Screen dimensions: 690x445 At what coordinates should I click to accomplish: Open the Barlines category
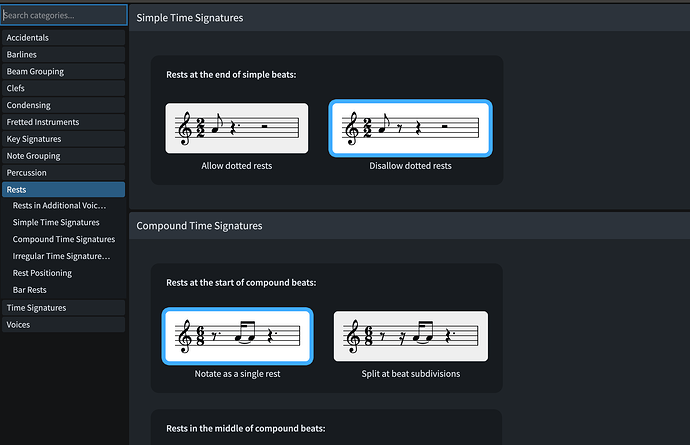63,55
